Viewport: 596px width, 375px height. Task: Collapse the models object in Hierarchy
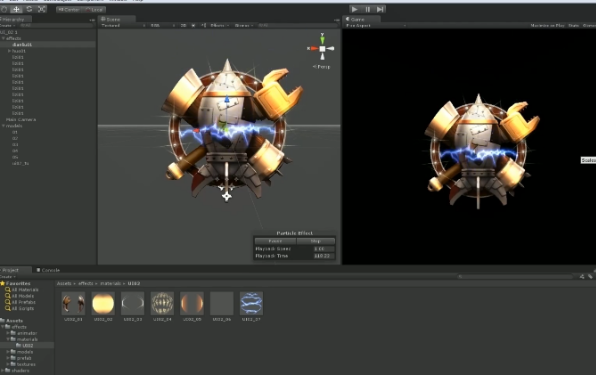coord(3,126)
